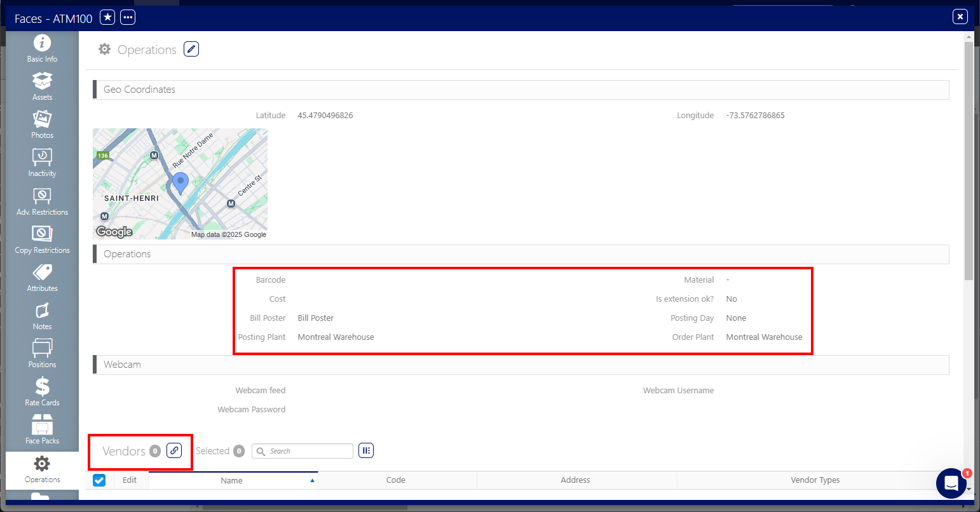The width and height of the screenshot is (980, 512).
Task: Open the Basic Info section
Action: (42, 49)
